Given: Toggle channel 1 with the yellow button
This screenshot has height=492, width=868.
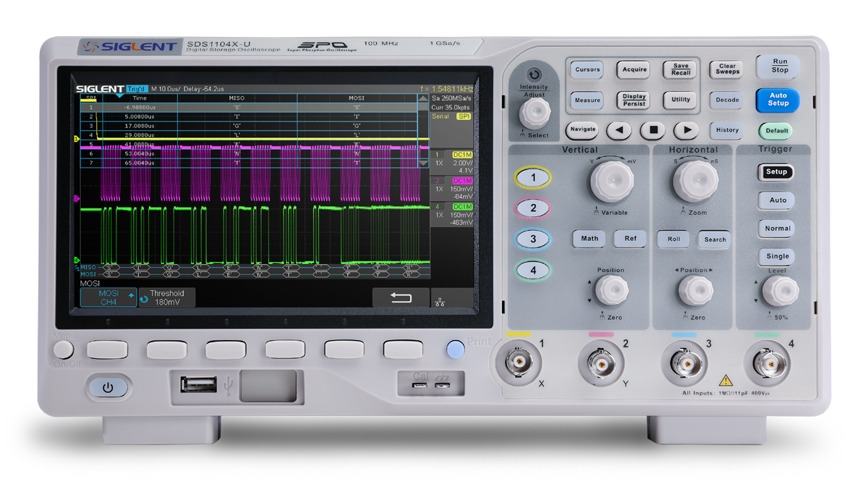Looking at the screenshot, I should (x=533, y=177).
